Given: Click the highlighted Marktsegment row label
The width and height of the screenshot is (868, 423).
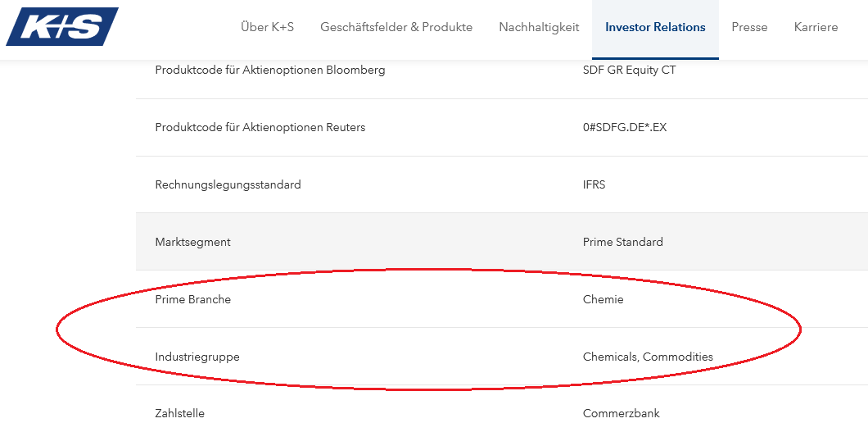Looking at the screenshot, I should [x=192, y=242].
